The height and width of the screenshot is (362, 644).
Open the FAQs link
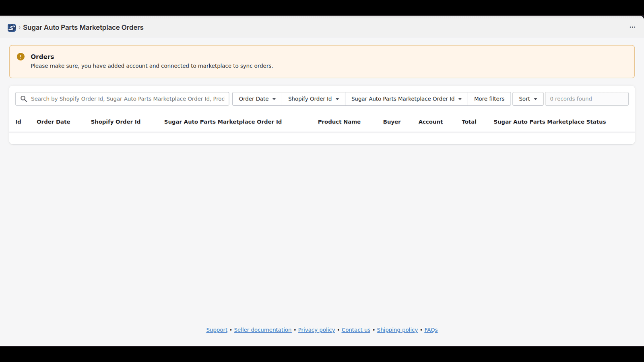point(431,330)
